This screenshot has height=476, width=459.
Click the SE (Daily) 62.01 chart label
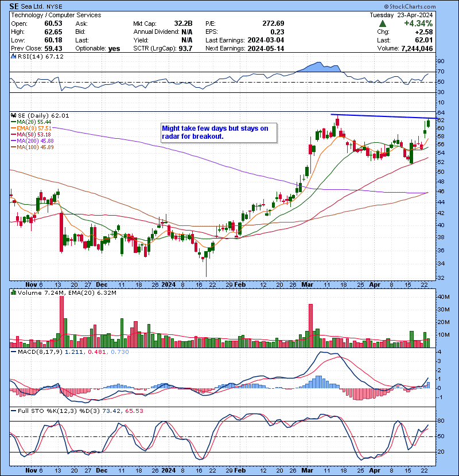pyautogui.click(x=44, y=116)
